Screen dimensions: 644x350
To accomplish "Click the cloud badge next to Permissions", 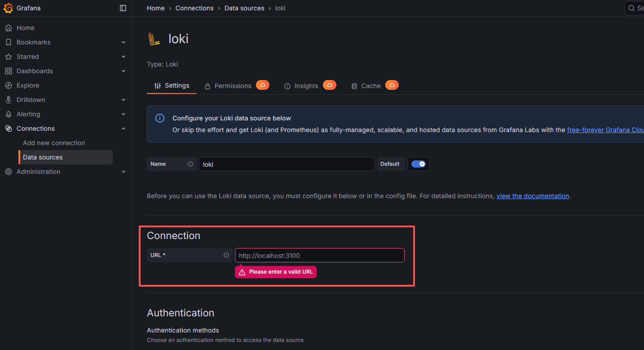I will (263, 85).
